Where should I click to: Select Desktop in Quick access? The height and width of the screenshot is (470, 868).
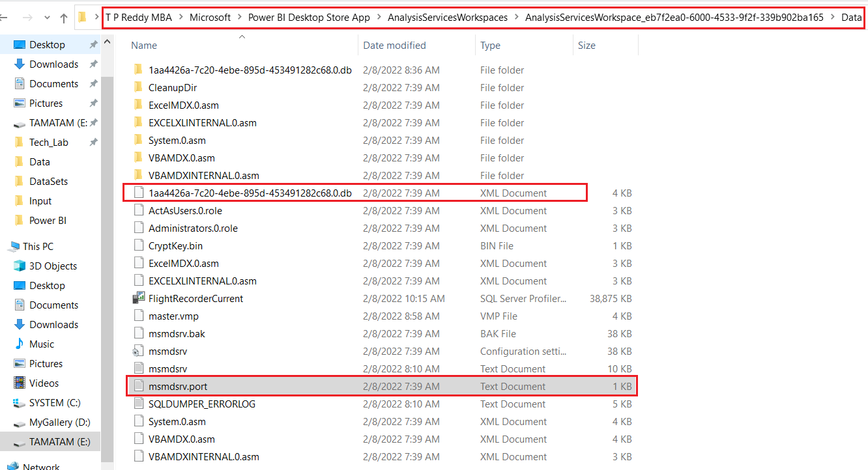47,45
